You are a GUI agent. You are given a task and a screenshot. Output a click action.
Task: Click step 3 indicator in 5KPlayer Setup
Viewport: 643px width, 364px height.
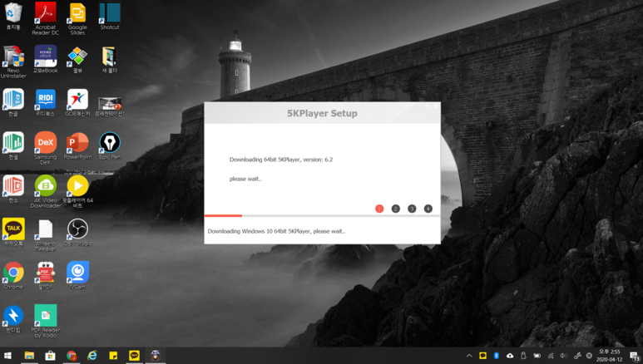(412, 209)
